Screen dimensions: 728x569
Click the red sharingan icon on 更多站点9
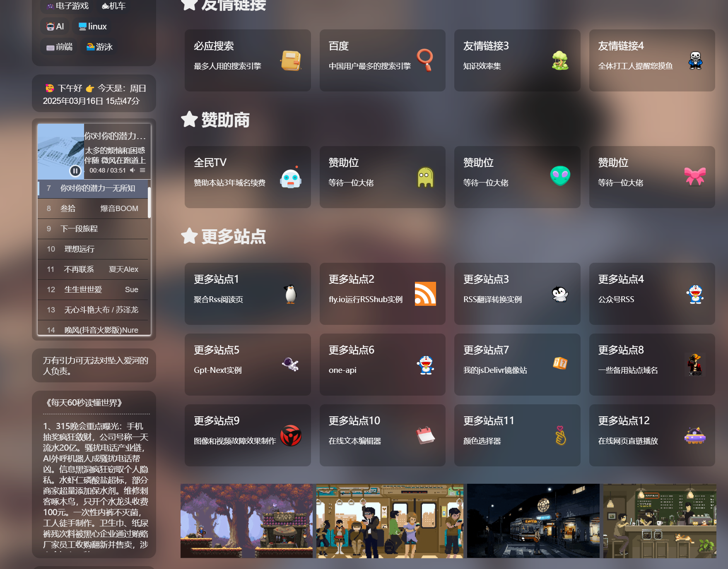coord(291,436)
